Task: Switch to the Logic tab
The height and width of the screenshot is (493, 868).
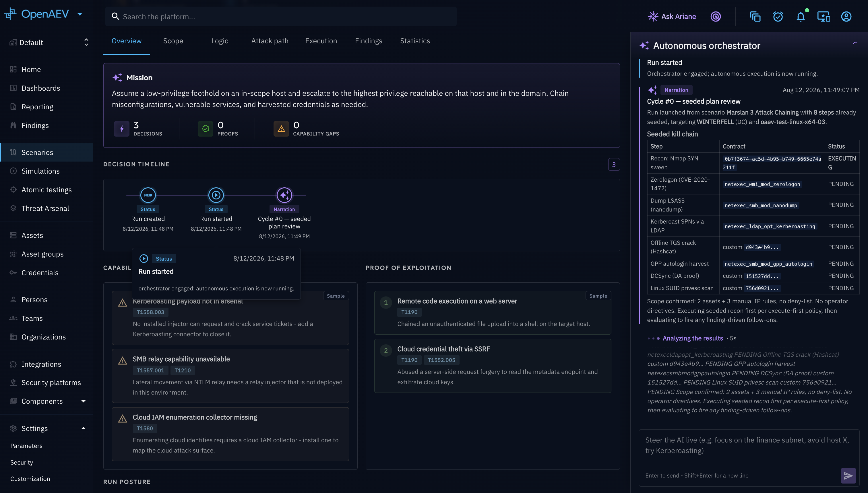Action: 220,41
